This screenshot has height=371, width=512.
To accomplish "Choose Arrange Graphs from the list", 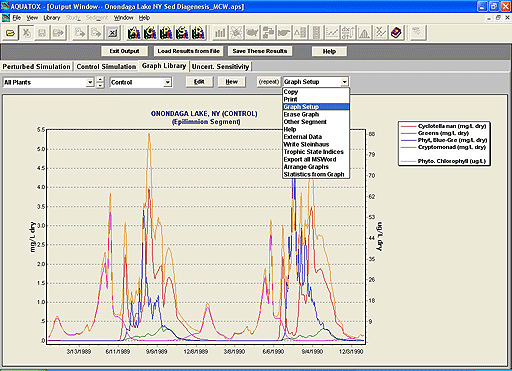I will [316, 167].
